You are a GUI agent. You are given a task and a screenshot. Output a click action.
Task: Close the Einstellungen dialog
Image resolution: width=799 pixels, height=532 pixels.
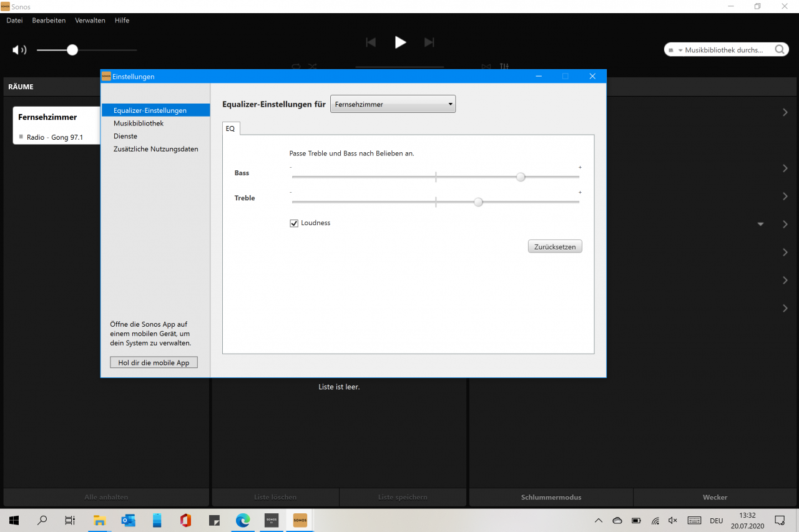[592, 76]
